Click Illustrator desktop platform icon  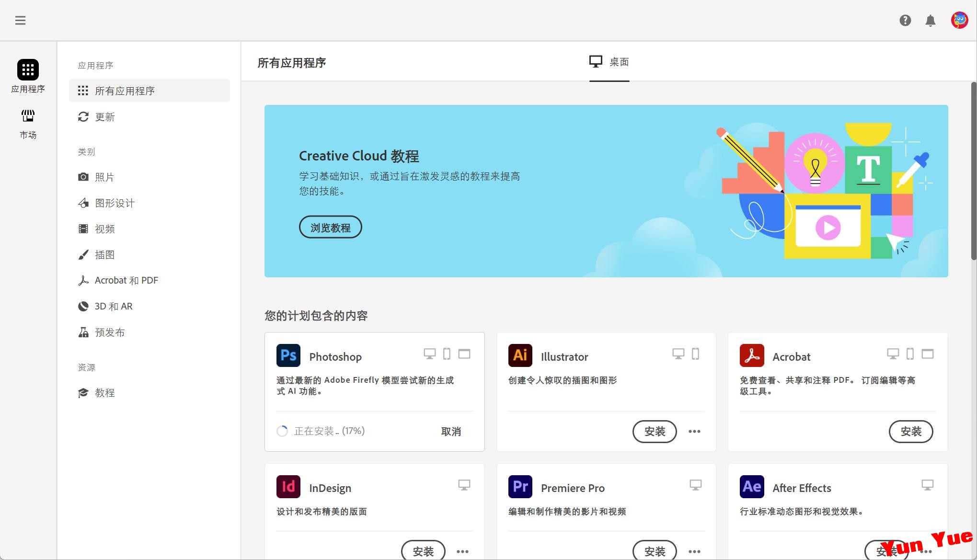[678, 354]
